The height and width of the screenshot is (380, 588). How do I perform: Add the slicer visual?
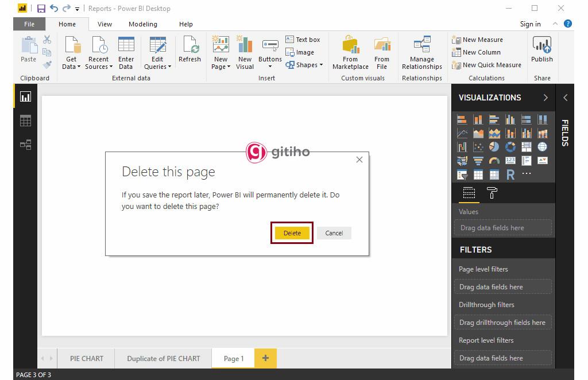462,175
